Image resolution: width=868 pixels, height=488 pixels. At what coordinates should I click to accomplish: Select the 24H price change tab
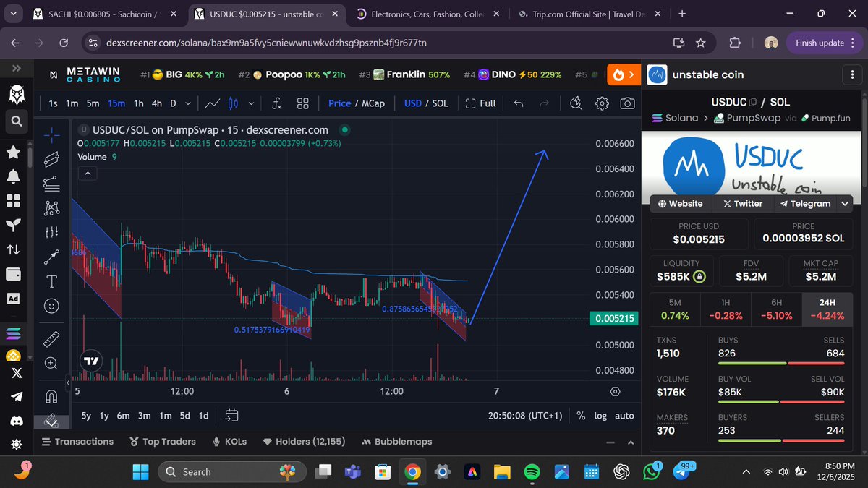pos(827,309)
